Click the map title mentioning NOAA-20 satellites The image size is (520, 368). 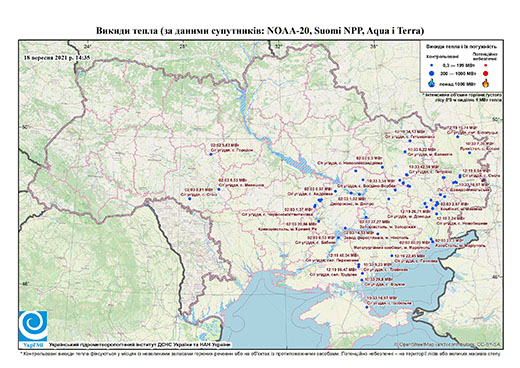260,31
